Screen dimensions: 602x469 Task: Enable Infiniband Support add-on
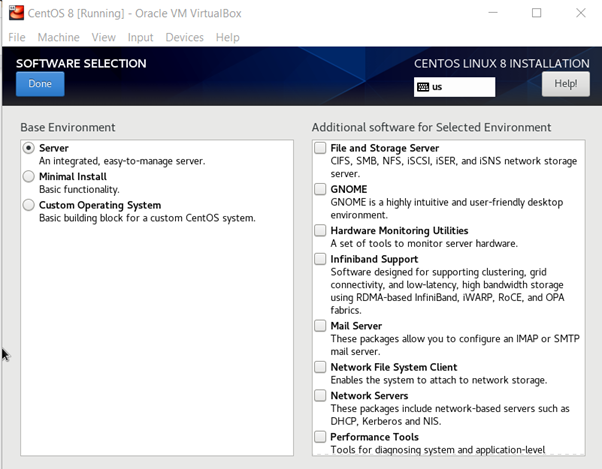[320, 259]
